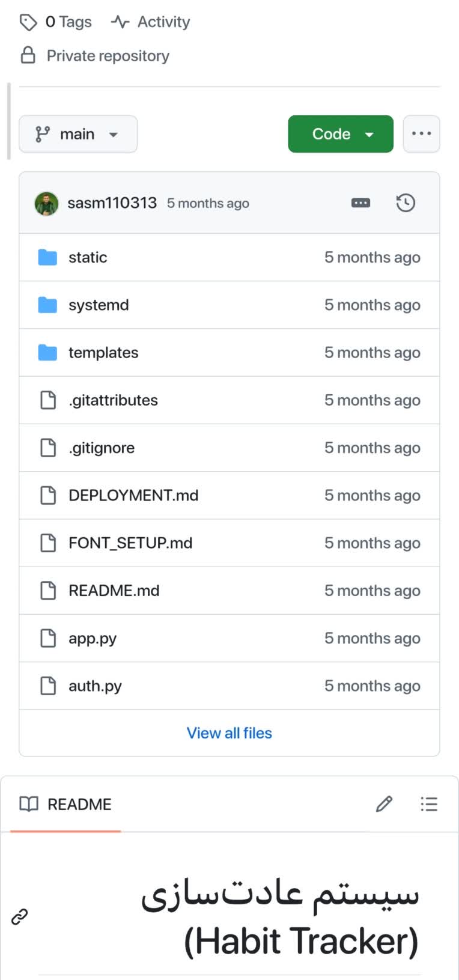This screenshot has width=459, height=980.
Task: Click the main branch git icon
Action: coord(43,134)
